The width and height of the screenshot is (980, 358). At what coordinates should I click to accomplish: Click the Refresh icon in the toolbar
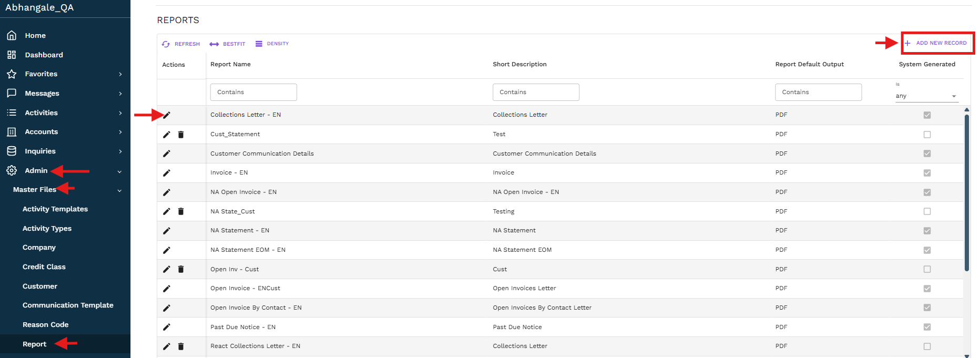[x=166, y=44]
